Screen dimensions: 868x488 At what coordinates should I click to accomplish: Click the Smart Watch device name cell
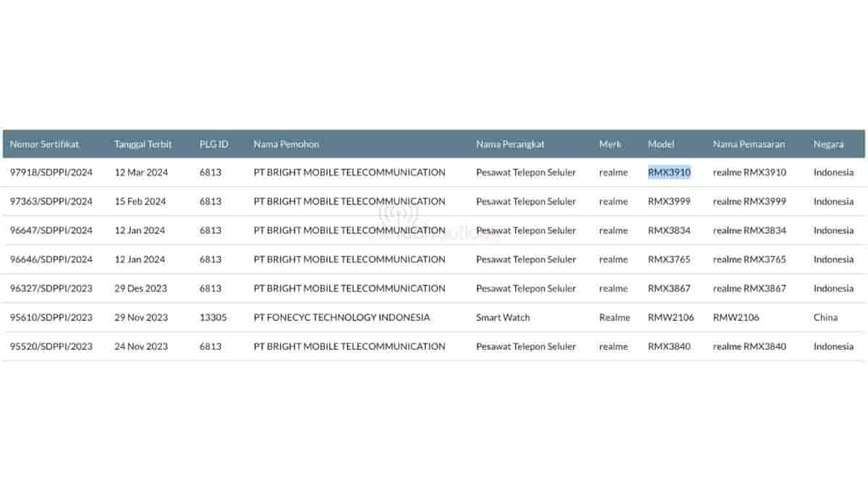pyautogui.click(x=503, y=317)
